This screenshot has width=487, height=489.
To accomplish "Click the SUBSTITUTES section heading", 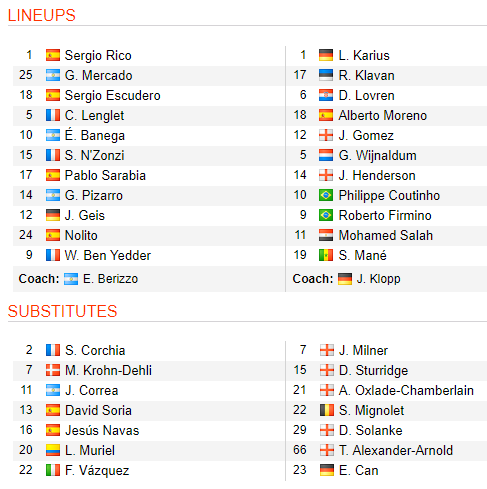I will tap(62, 311).
